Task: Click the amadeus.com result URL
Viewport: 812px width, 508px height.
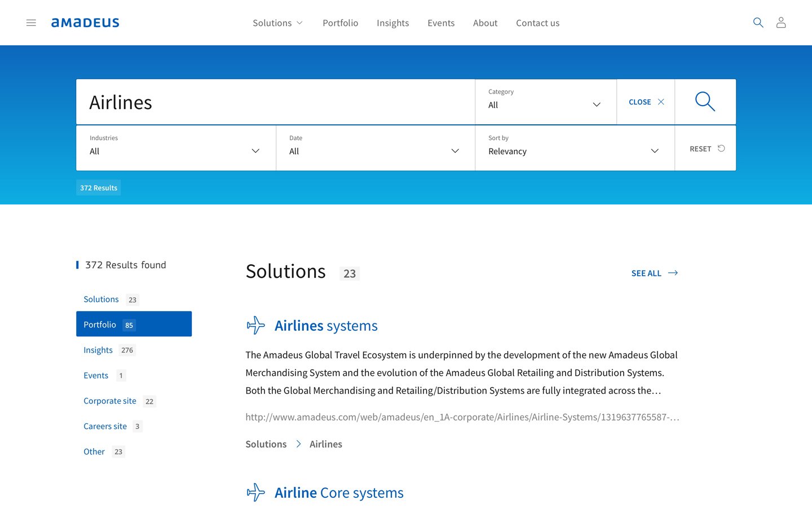Action: tap(462, 417)
